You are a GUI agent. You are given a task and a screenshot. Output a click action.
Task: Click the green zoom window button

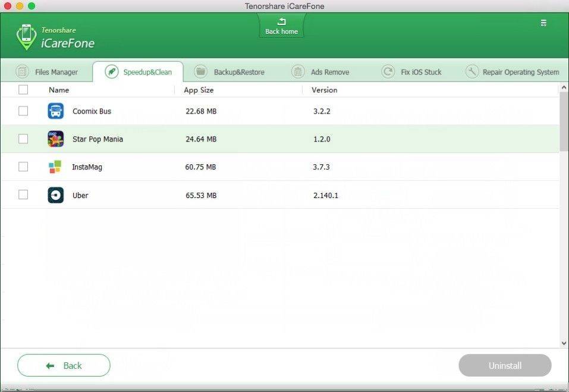(x=32, y=6)
